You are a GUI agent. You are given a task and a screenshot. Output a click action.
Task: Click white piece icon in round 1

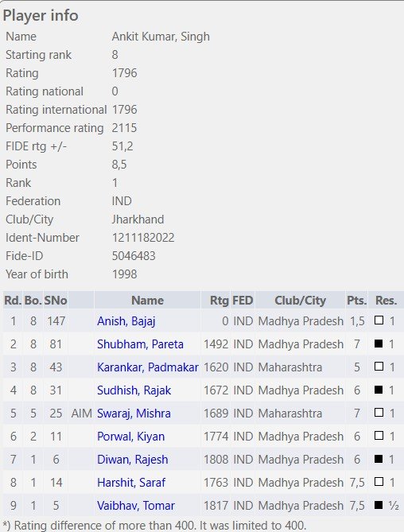[379, 320]
